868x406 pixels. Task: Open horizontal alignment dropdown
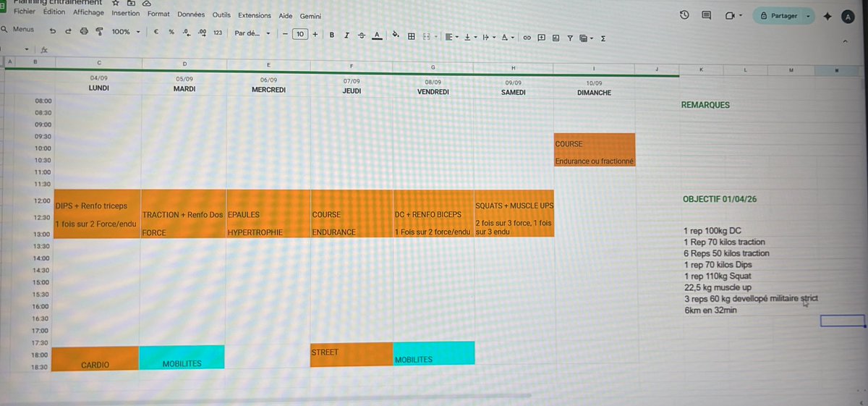point(451,36)
